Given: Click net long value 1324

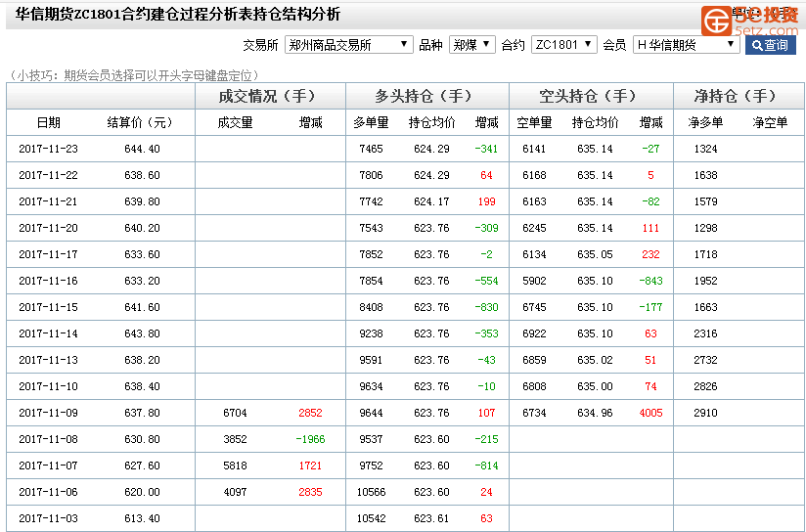Looking at the screenshot, I should pos(705,149).
